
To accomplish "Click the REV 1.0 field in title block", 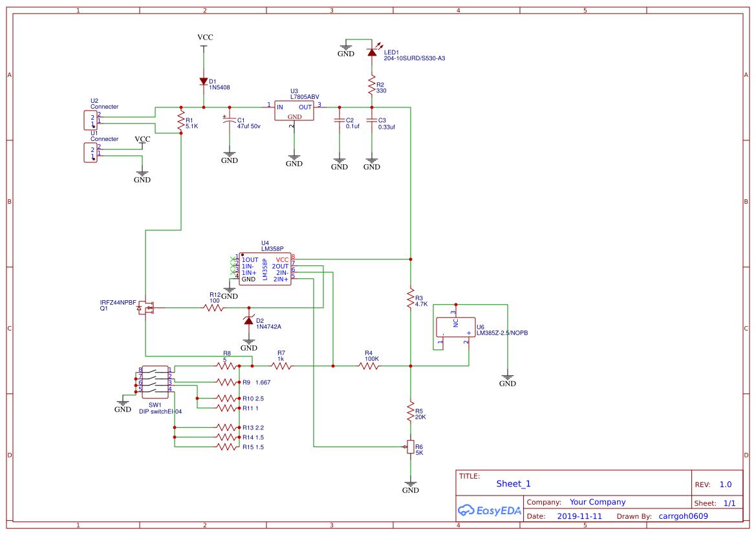I will tap(724, 483).
